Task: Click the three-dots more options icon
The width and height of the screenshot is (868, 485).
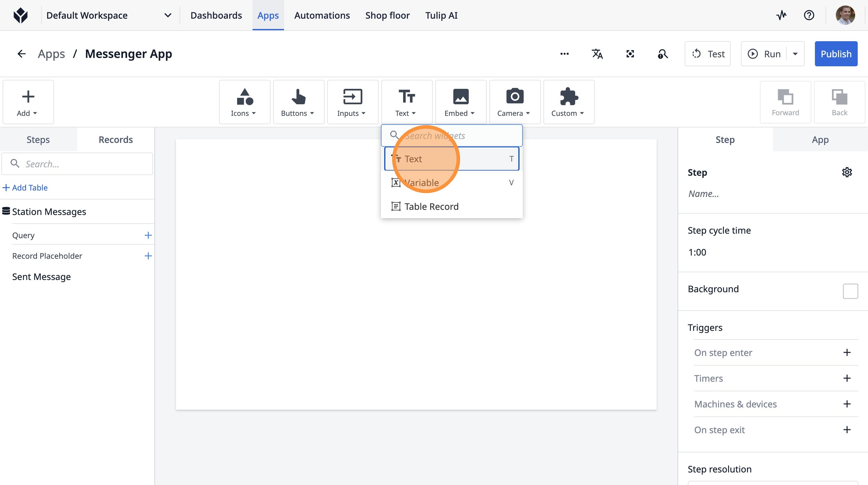Action: pos(564,54)
